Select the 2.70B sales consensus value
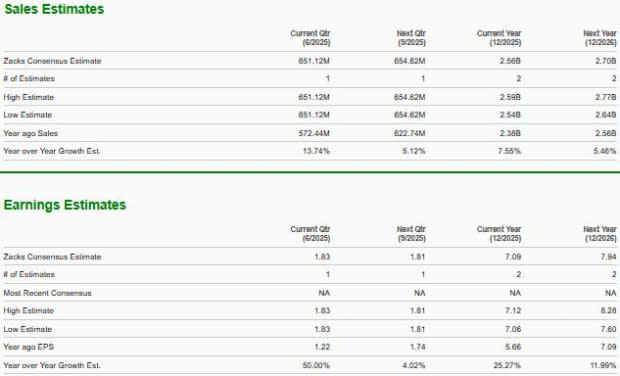Screen dimensions: 620x376 point(606,61)
